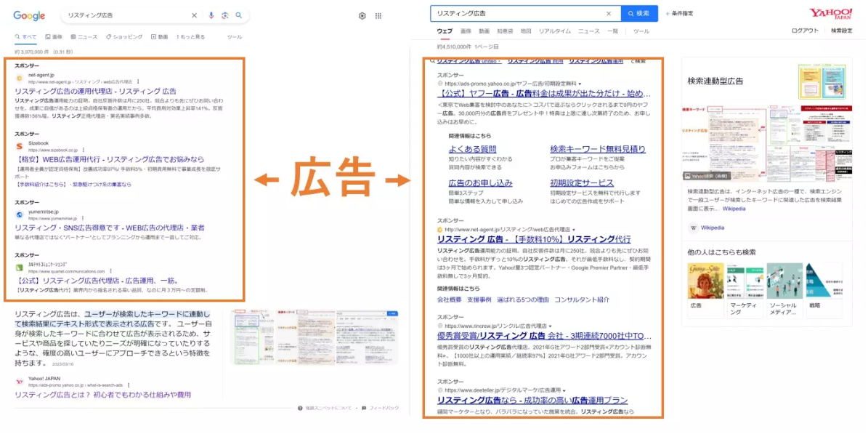Click the yumemirise.jp favicon
The width and height of the screenshot is (868, 434).
pyautogui.click(x=20, y=214)
